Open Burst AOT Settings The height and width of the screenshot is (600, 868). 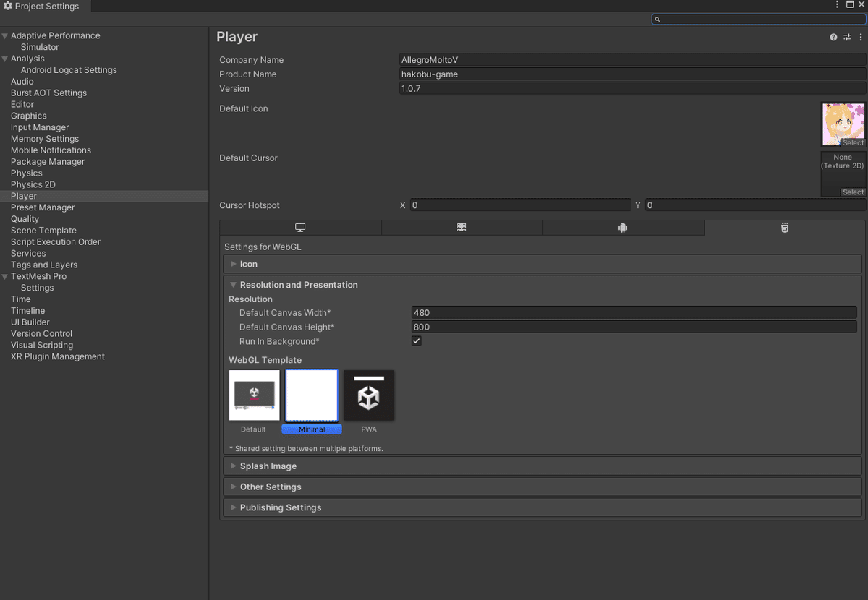(x=48, y=93)
